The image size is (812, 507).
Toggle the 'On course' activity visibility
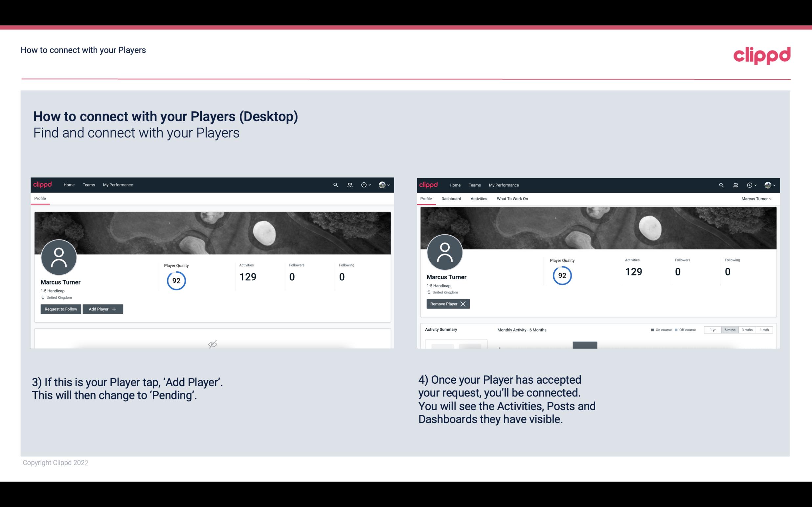659,329
